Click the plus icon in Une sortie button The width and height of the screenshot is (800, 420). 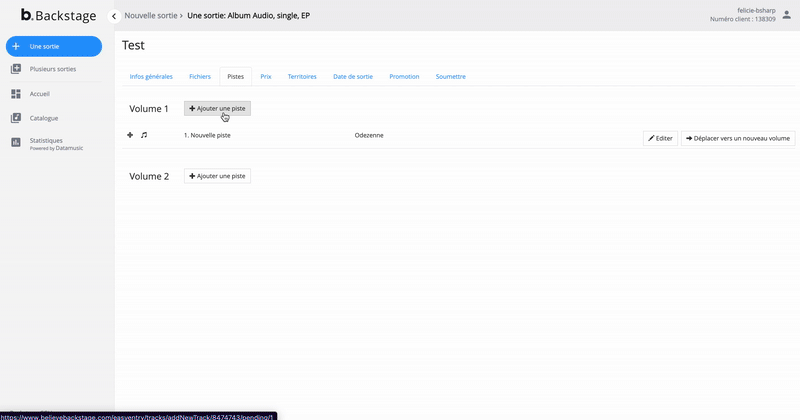[x=16, y=46]
